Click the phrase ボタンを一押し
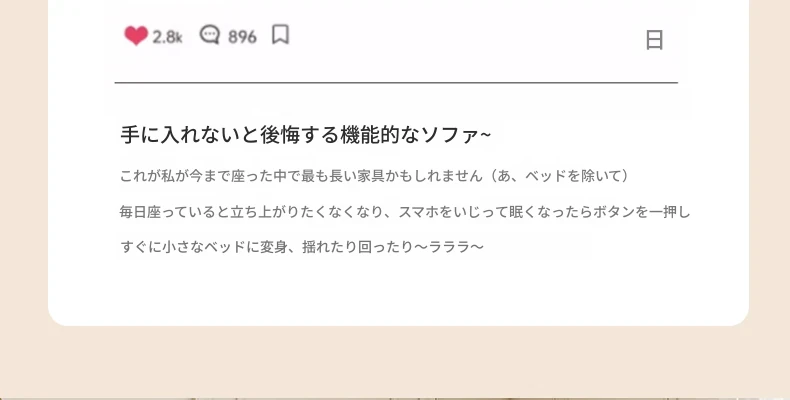Screen dimensions: 790x400 click(641, 212)
